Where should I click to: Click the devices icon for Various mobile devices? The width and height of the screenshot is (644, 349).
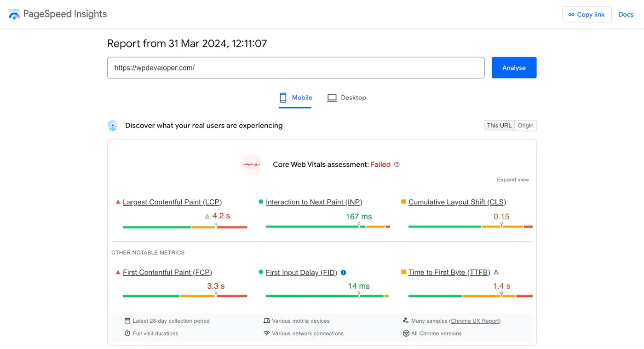[266, 320]
